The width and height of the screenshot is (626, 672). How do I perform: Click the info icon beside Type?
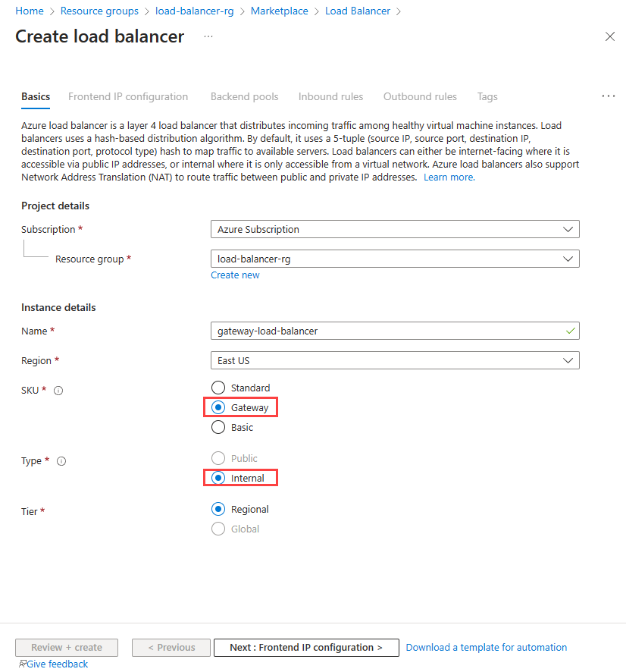pos(61,460)
